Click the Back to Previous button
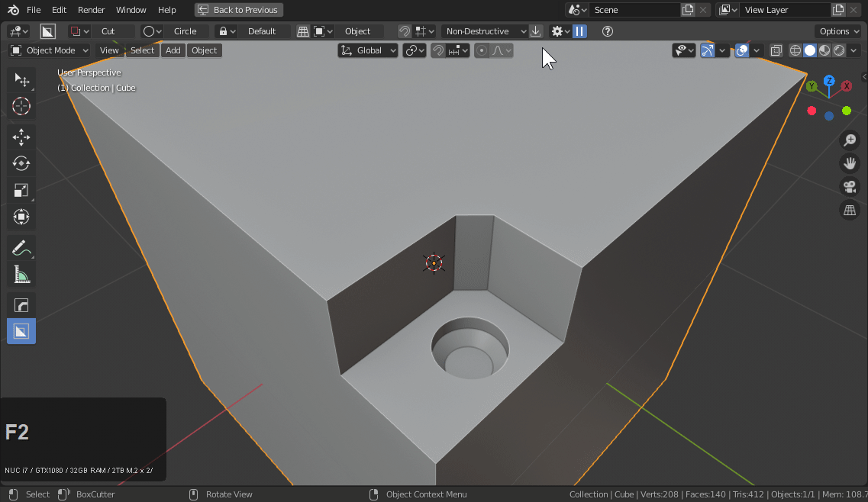This screenshot has height=502, width=868. [239, 10]
